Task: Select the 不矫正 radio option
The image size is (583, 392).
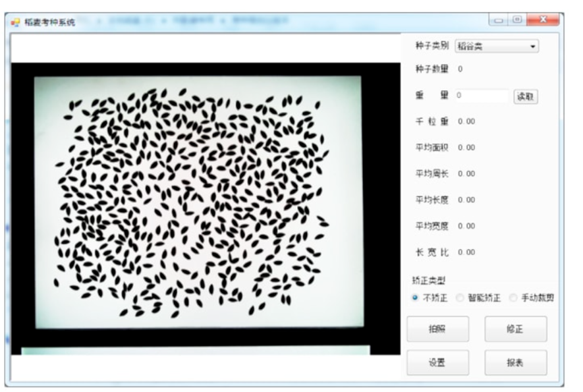Action: click(415, 298)
